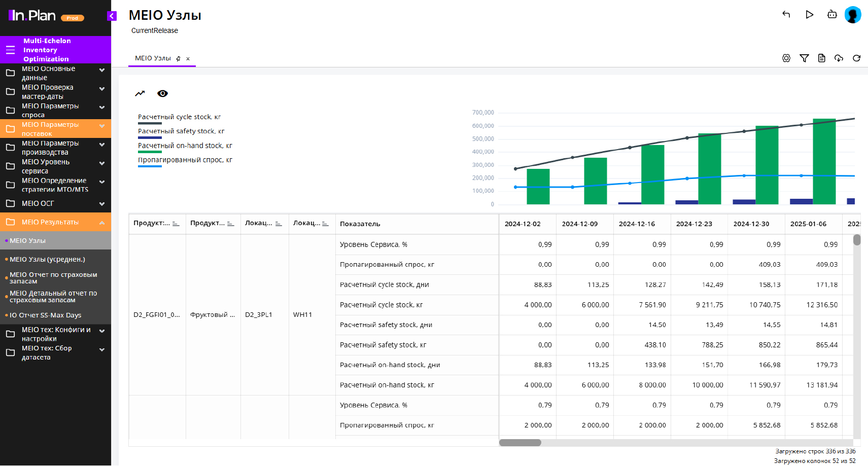This screenshot has width=868, height=466.
Task: Open MEIO Узлы (усреднен.) menu item
Action: 47,259
